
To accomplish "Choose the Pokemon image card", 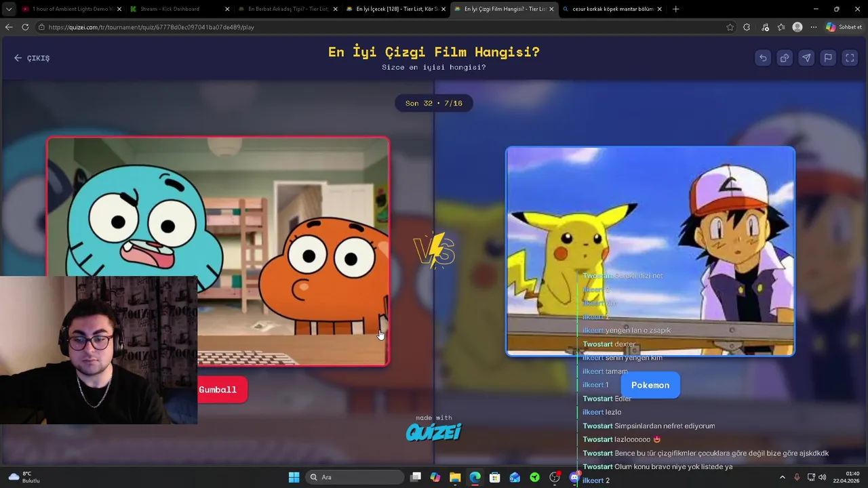I will coord(650,251).
